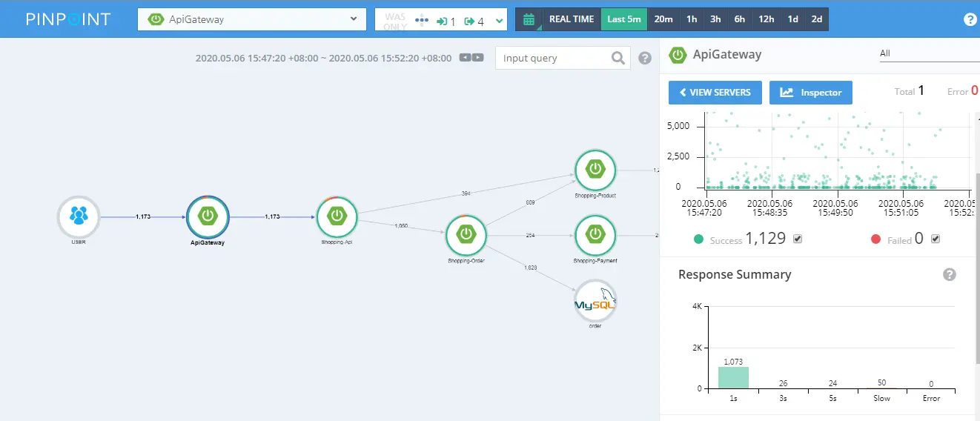Viewport: 980px width, 421px height.
Task: Toggle the Success checkbox
Action: [x=798, y=239]
